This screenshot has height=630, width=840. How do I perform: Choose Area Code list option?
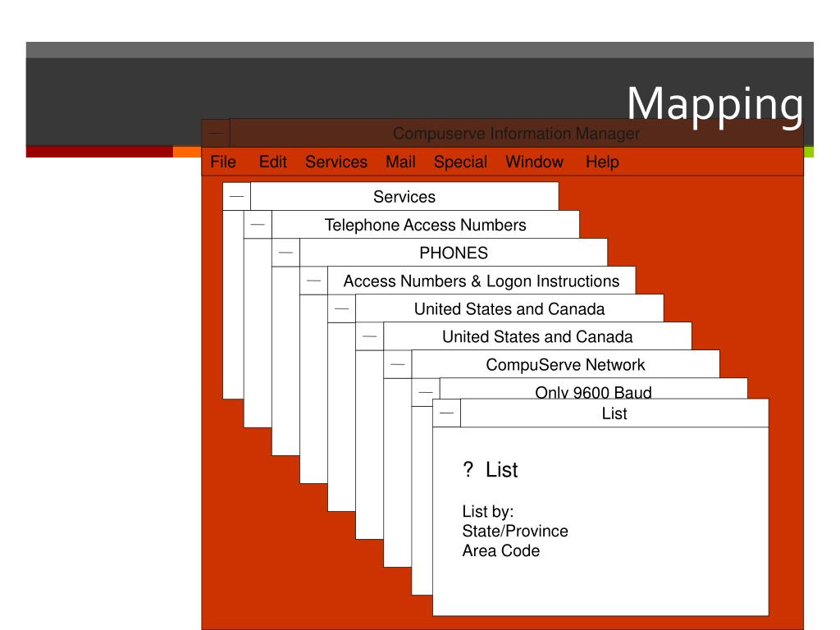501,550
